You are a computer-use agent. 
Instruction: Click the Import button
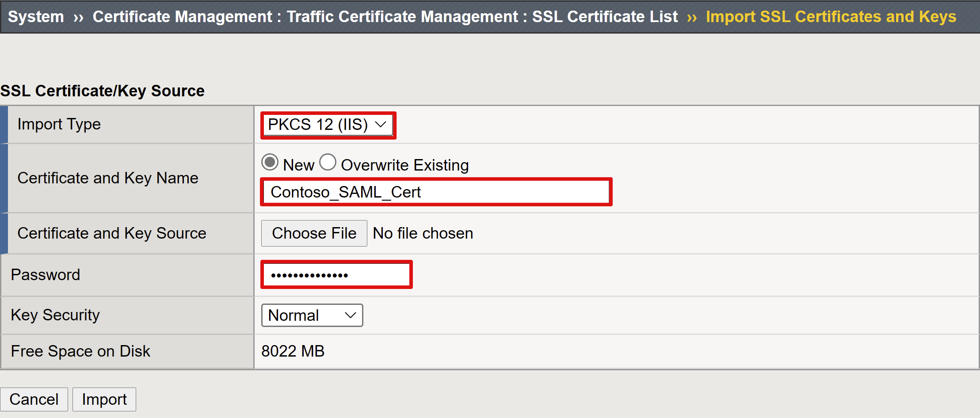(104, 399)
